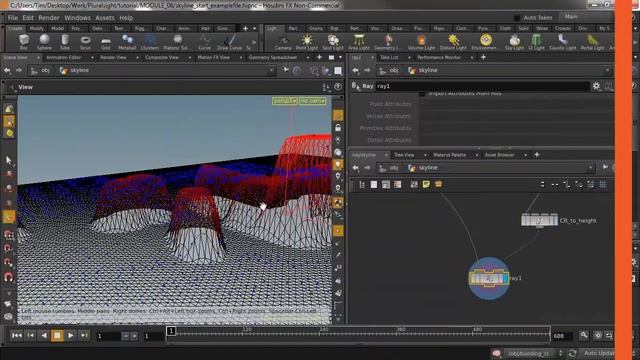Add a Geometry Light from the shelf
Screen dimensions: 640x360
(x=388, y=42)
